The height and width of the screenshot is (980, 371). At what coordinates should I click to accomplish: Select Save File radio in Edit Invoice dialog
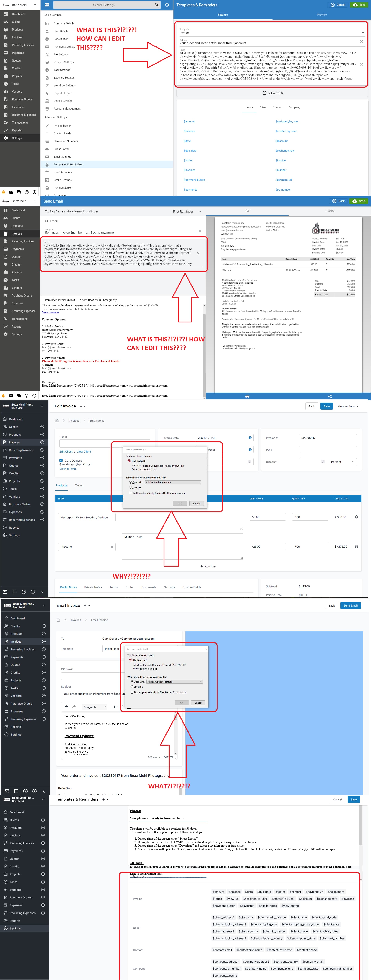131,487
